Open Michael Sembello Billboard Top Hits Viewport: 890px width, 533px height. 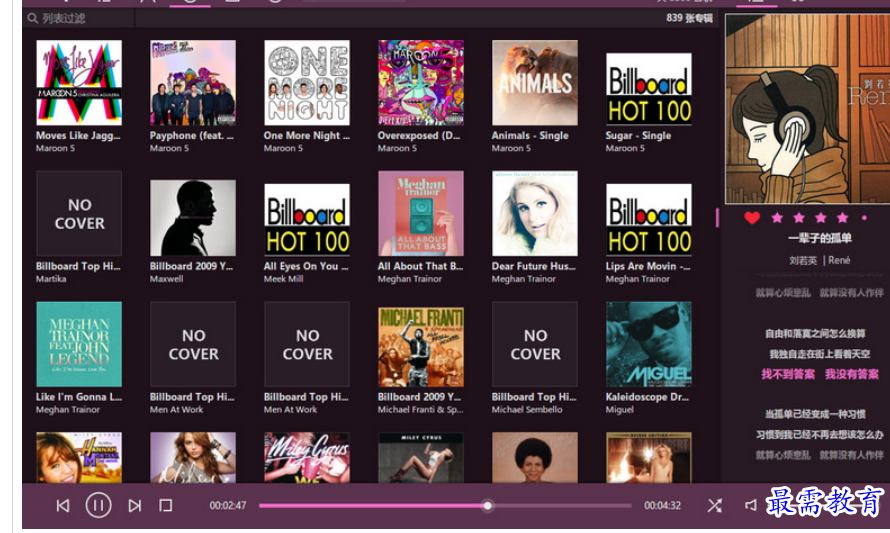coord(535,344)
